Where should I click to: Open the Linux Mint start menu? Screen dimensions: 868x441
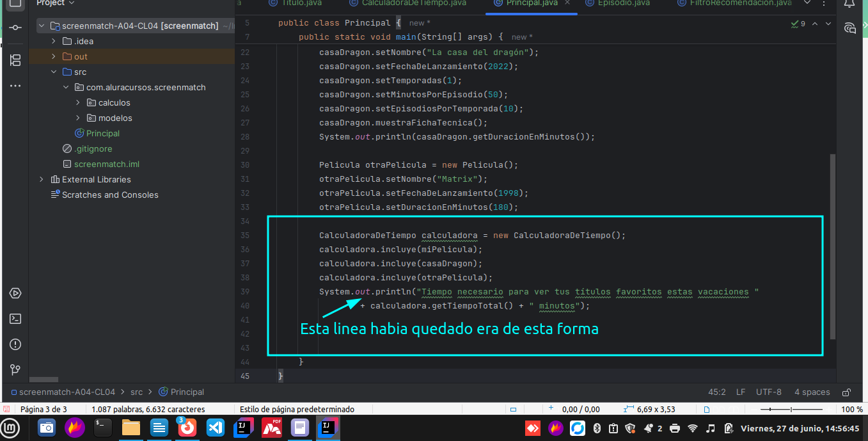point(11,428)
